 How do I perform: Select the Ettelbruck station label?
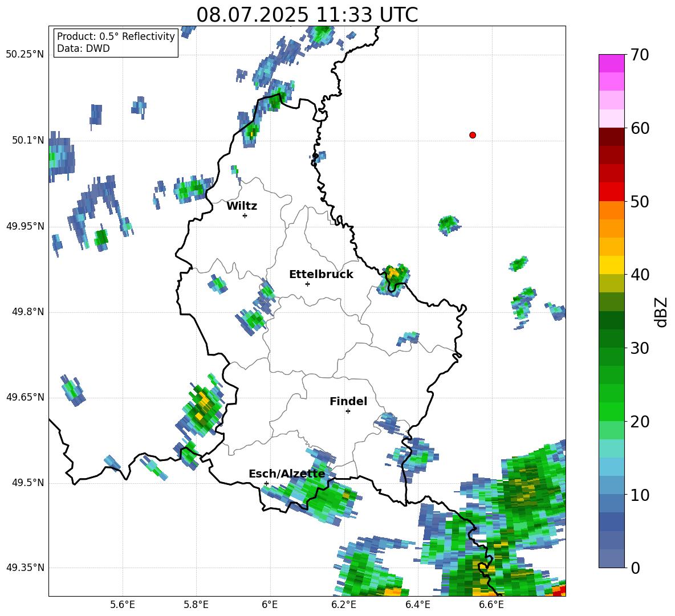321,275
